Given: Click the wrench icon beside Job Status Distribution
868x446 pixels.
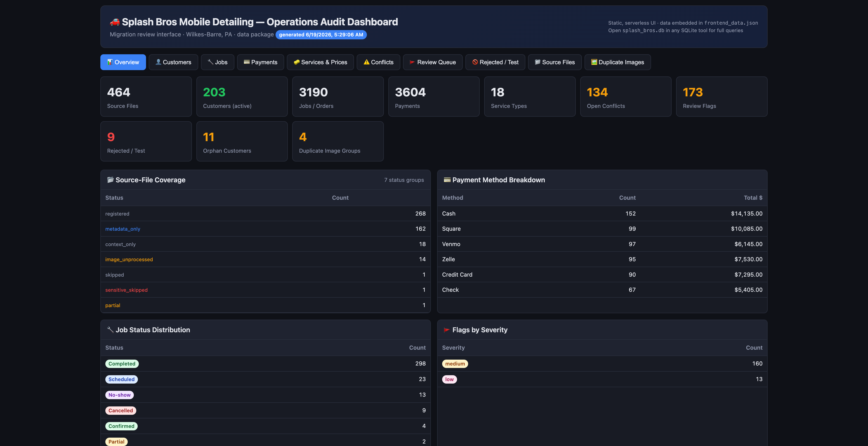Looking at the screenshot, I should point(110,330).
